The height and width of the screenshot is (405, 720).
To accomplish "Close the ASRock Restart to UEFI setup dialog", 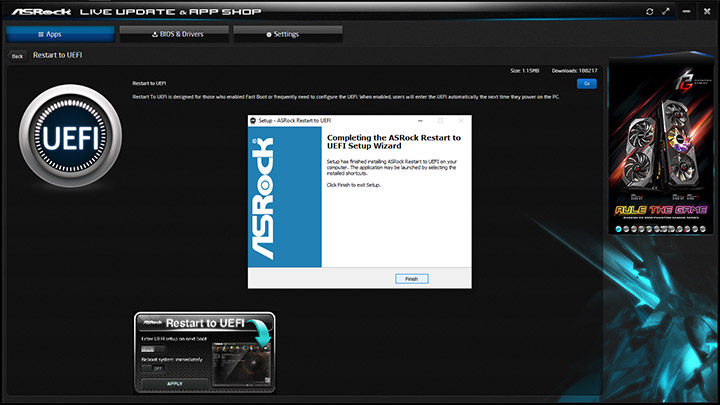I will [x=461, y=121].
